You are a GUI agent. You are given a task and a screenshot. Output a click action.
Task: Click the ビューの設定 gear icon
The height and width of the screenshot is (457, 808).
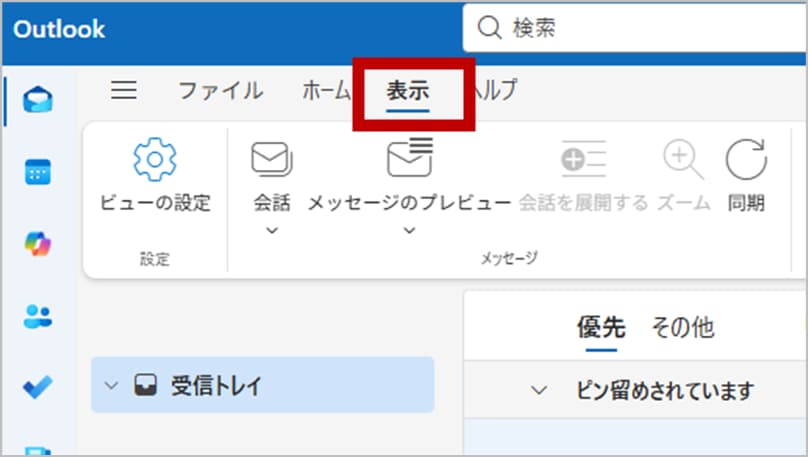(x=155, y=160)
